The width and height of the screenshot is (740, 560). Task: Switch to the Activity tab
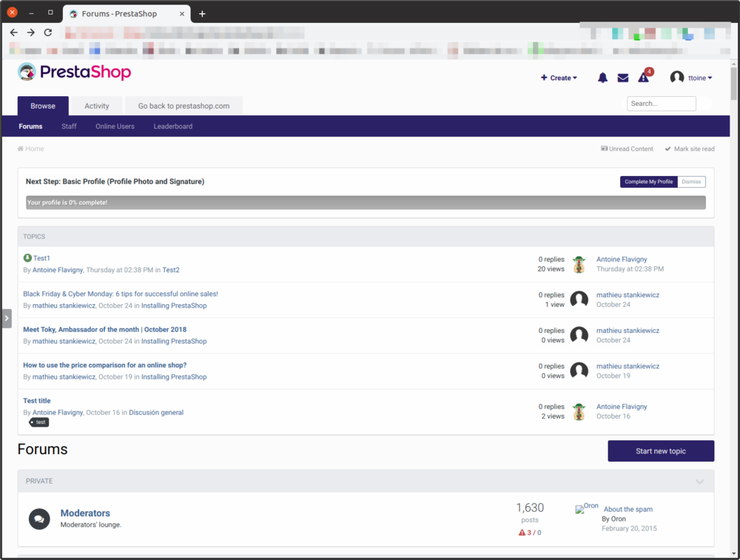[96, 105]
